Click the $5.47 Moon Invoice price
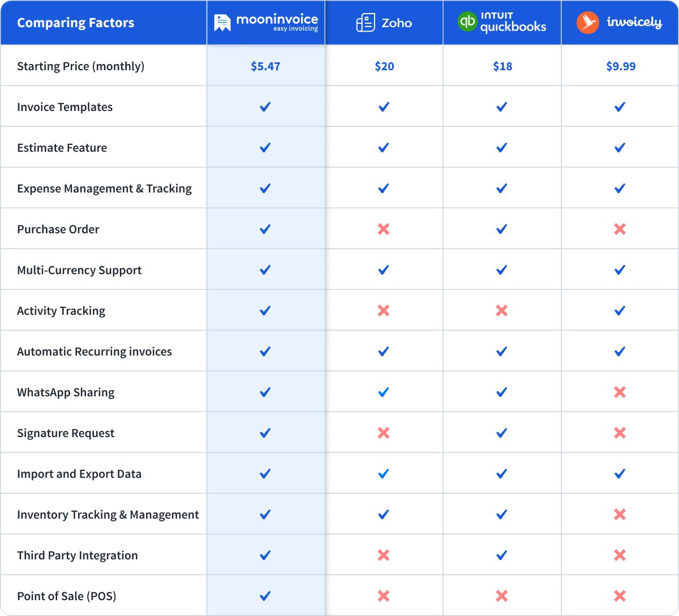Screen dimensions: 679x616 click(265, 66)
